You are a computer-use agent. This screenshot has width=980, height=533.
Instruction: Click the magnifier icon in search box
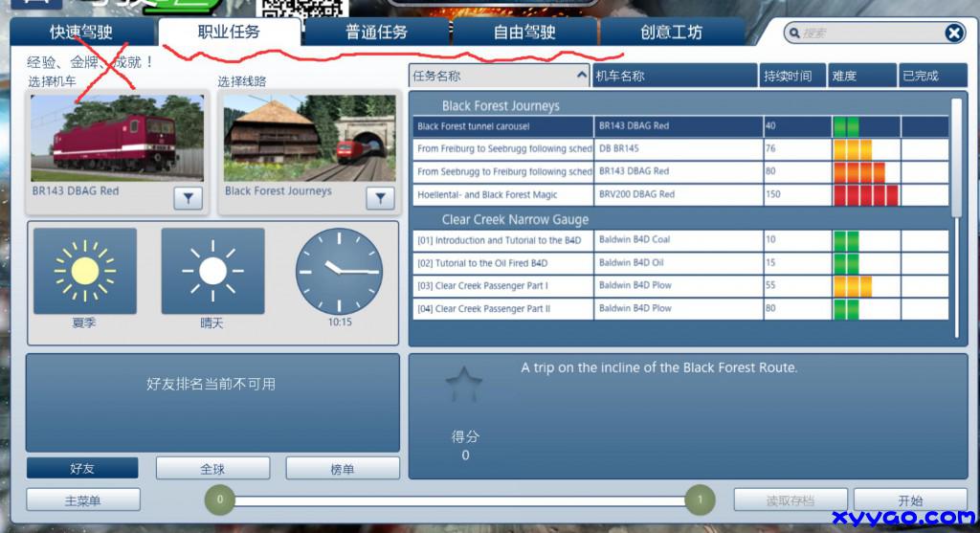pyautogui.click(x=794, y=33)
